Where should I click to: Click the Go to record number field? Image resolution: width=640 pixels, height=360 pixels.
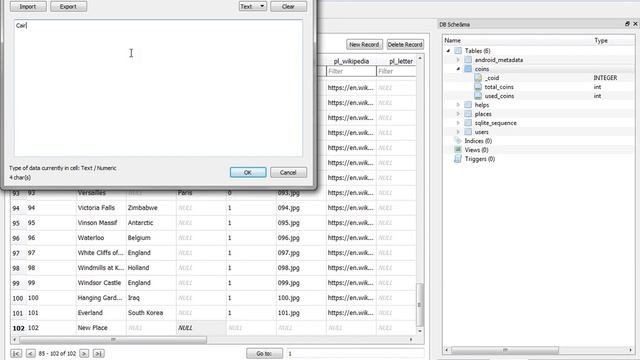pos(355,353)
